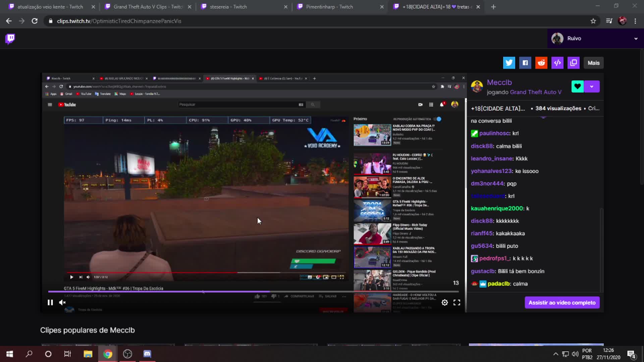Open Windows Start menu
This screenshot has width=644, height=362.
[10, 354]
